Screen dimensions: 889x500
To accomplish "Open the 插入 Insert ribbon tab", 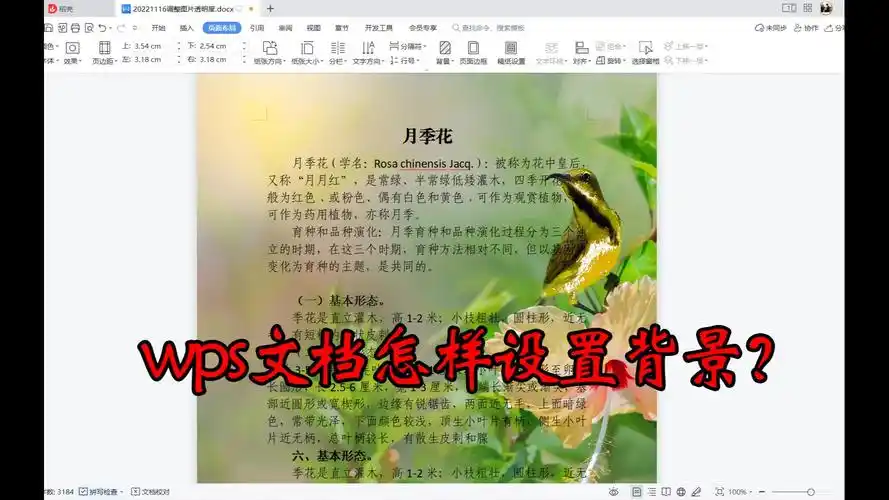I will [187, 28].
